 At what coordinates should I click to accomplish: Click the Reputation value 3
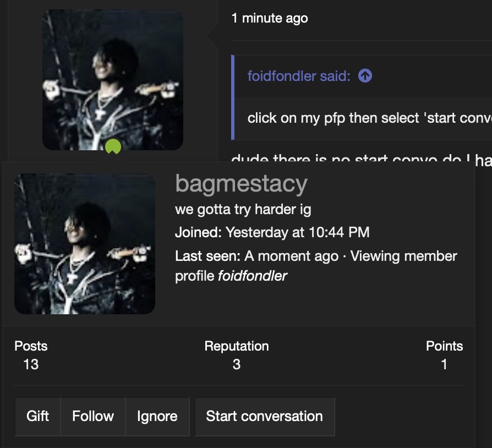(x=237, y=364)
